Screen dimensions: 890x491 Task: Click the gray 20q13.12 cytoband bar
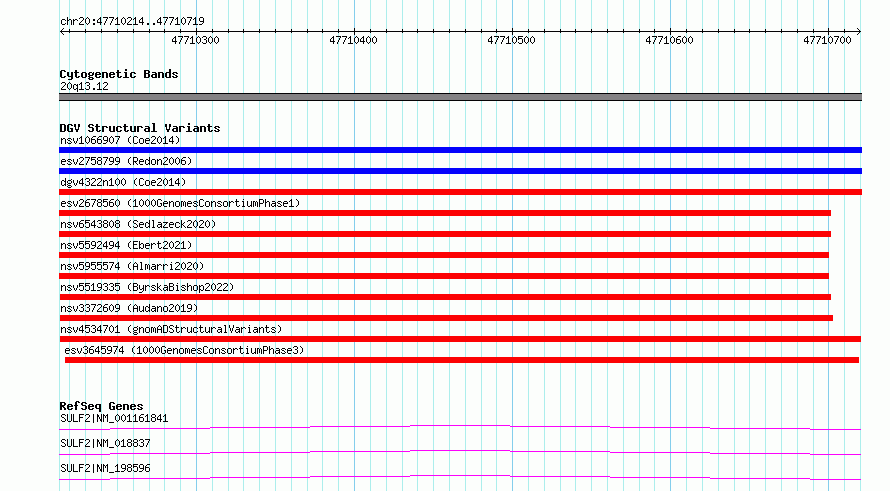[x=460, y=97]
